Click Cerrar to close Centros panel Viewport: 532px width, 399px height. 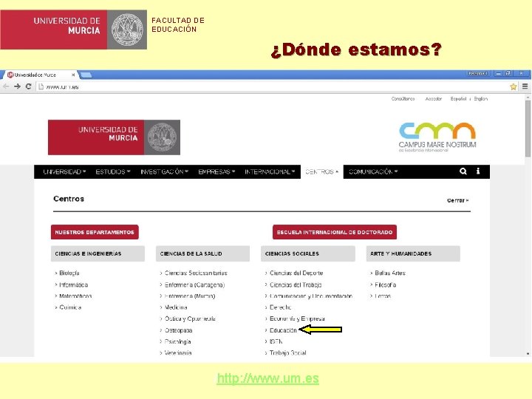457,200
